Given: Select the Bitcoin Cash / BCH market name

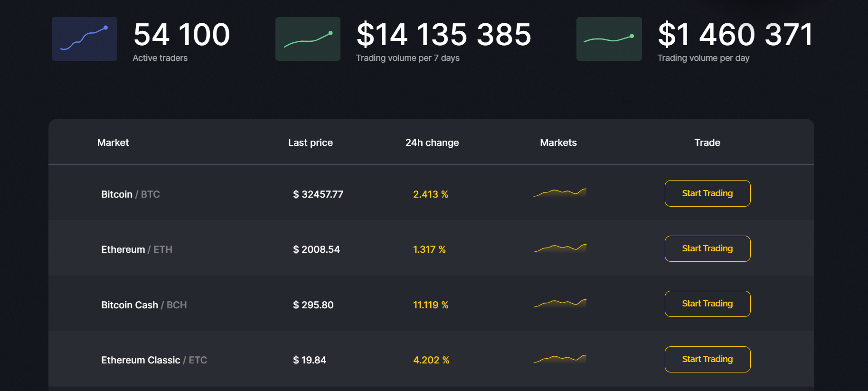Looking at the screenshot, I should pyautogui.click(x=144, y=305).
